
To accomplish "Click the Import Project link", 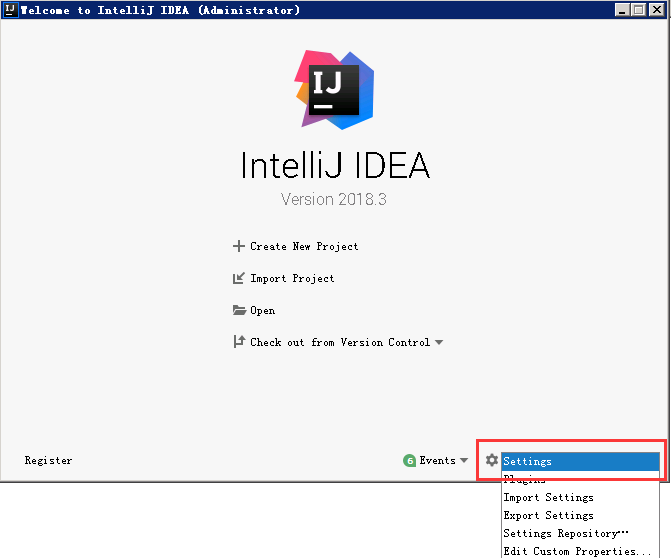I will [x=292, y=279].
